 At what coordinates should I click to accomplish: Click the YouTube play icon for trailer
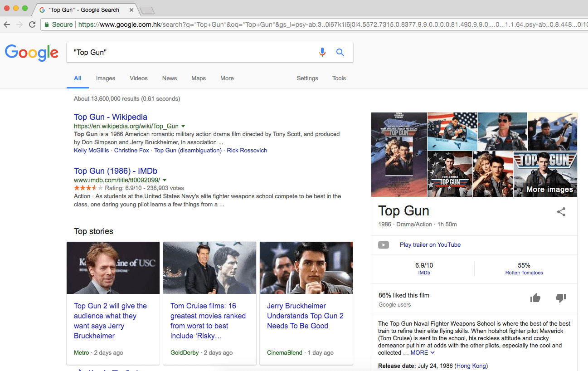click(x=384, y=245)
